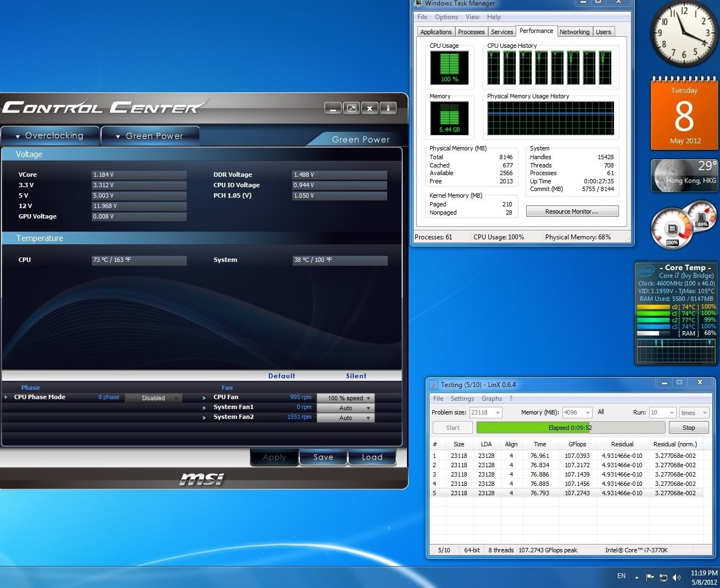Click the info icon in Control Center
The image size is (720, 588).
point(388,108)
